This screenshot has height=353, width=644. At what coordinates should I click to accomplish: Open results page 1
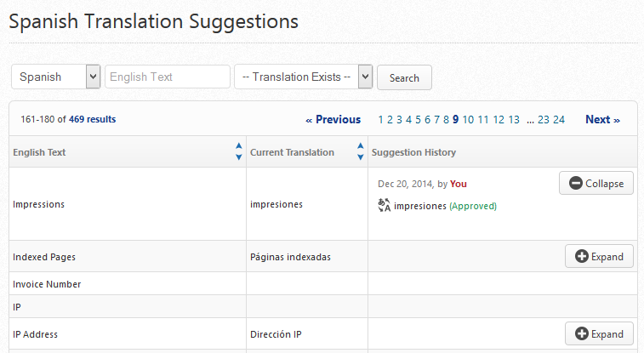pos(381,120)
